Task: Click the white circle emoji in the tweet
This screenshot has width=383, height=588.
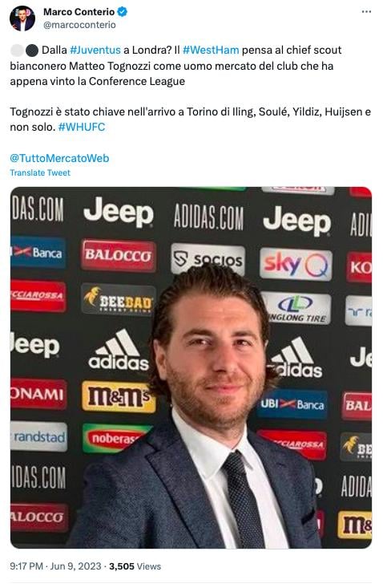Action: pyautogui.click(x=17, y=51)
